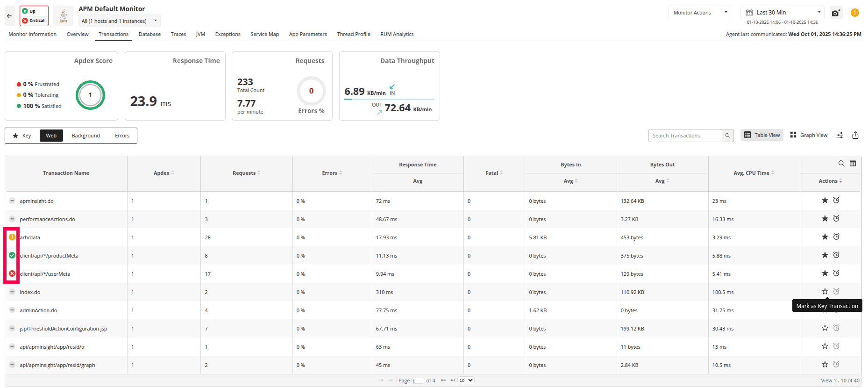Image resolution: width=868 pixels, height=388 pixels.
Task: Click star for client/api/*/productMeta
Action: coord(825,255)
